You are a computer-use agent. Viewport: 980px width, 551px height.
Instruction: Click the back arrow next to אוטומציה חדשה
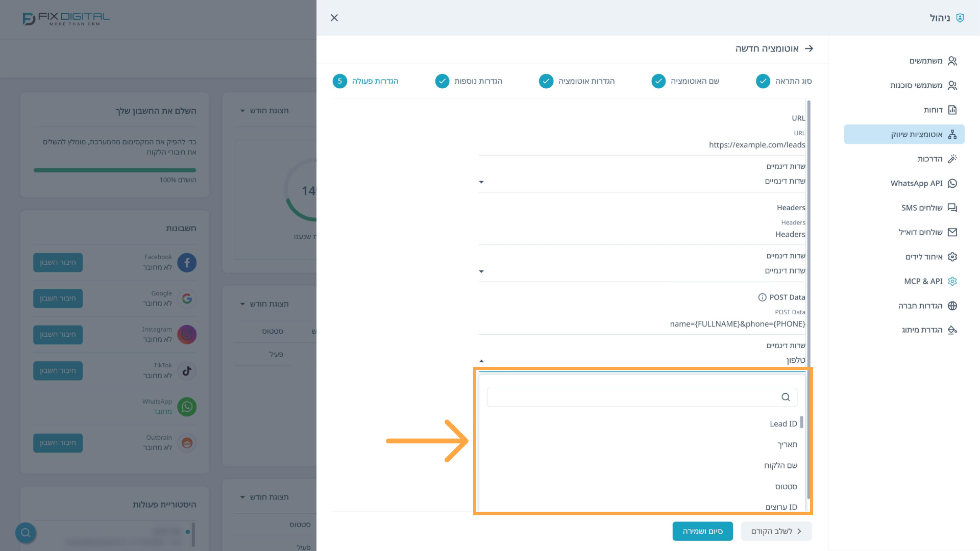[809, 48]
